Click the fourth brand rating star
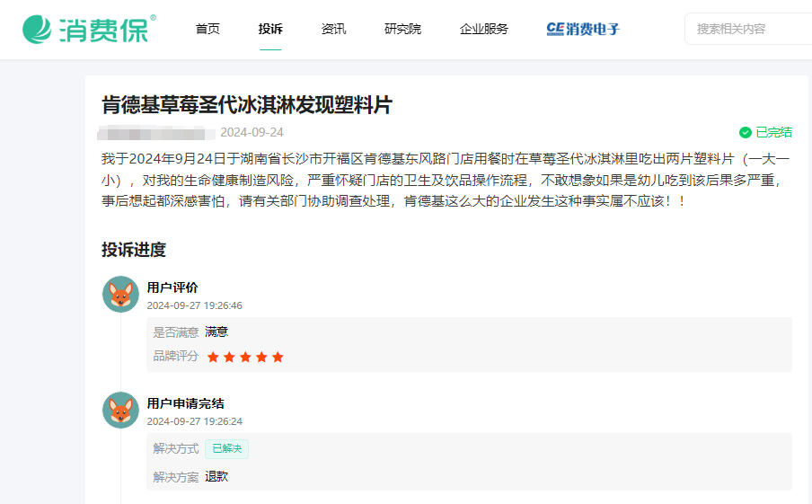The image size is (812, 504). point(261,357)
